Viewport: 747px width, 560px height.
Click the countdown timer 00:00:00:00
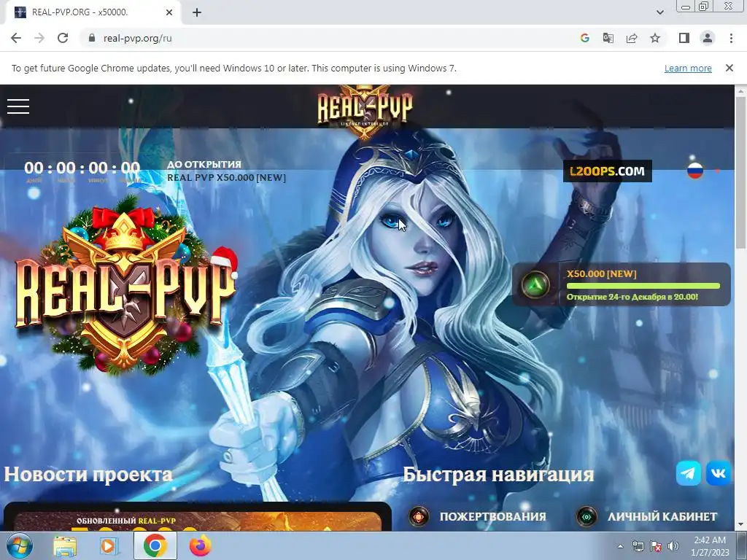[82, 168]
